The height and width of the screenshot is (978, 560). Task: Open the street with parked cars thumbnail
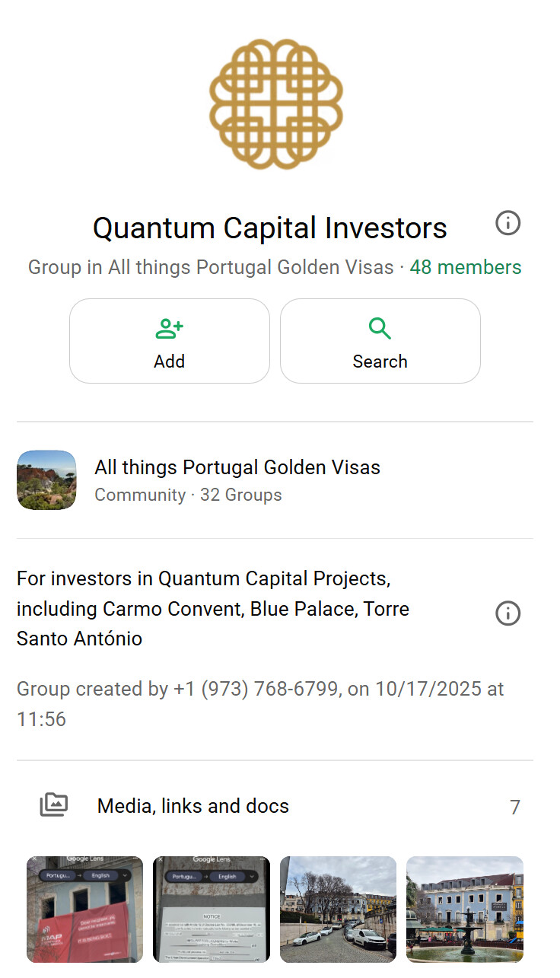338,910
